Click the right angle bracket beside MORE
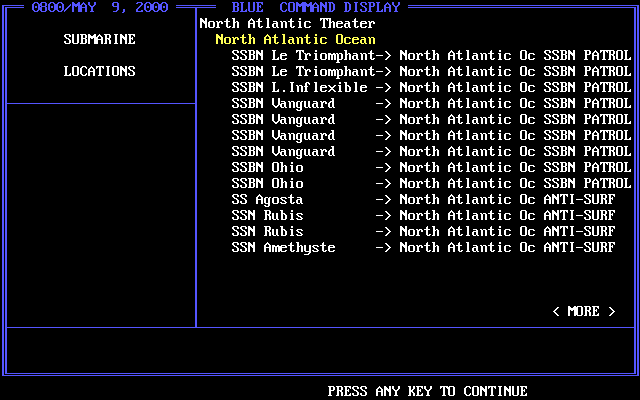The width and height of the screenshot is (640, 400). tap(611, 311)
